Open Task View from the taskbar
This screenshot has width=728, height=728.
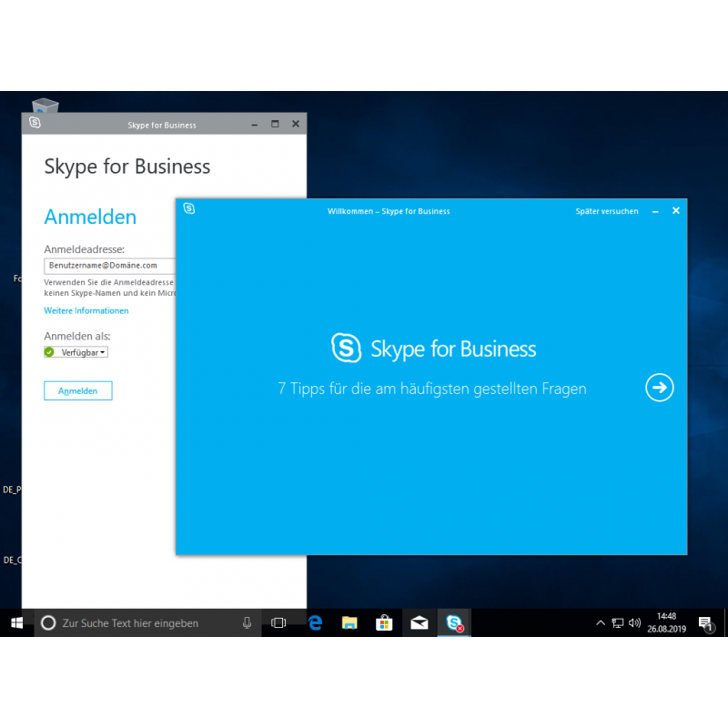278,622
